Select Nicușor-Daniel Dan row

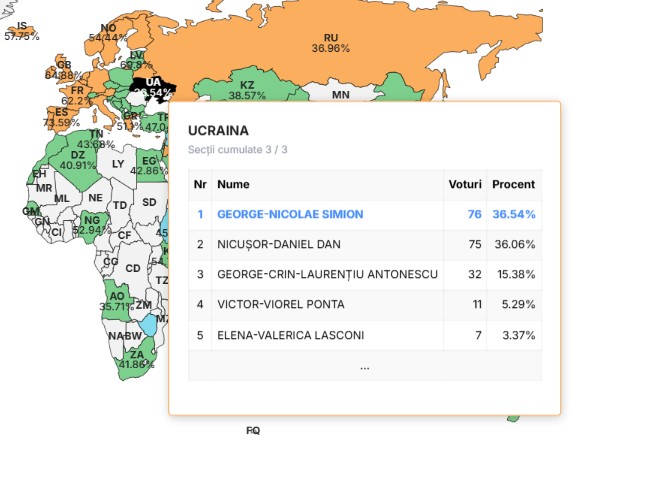pos(365,244)
